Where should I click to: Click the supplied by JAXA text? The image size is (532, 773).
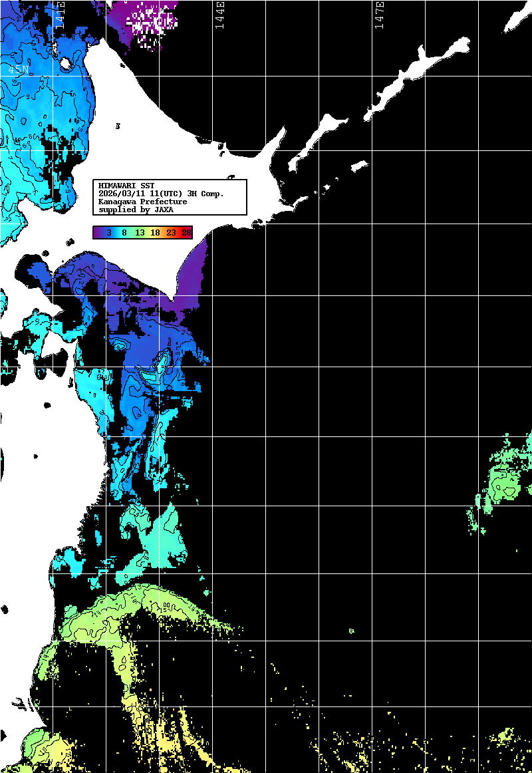(x=136, y=210)
